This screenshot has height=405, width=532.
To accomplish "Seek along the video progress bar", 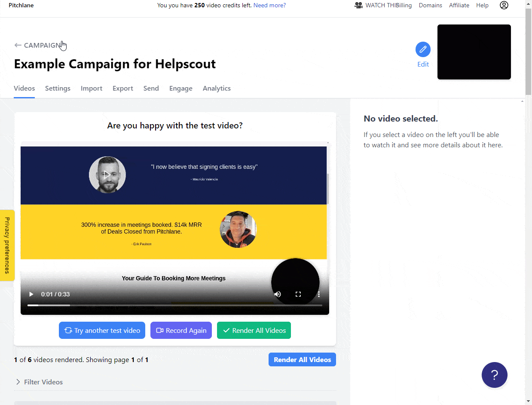I will [x=175, y=305].
